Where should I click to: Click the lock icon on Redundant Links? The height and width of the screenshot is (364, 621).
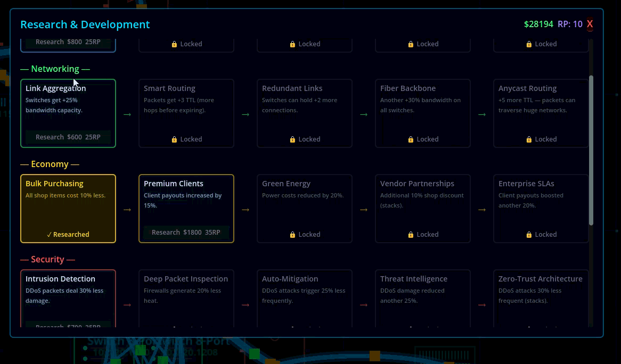292,139
